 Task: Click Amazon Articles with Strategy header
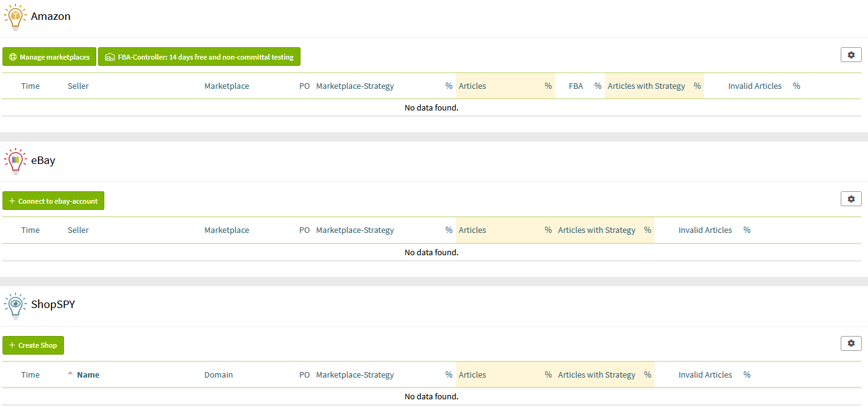click(x=646, y=86)
